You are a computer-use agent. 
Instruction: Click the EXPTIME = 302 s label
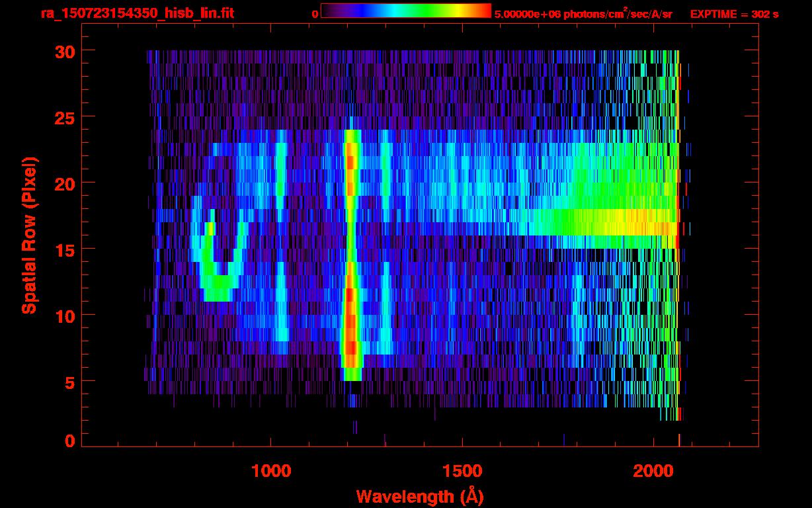tap(734, 14)
